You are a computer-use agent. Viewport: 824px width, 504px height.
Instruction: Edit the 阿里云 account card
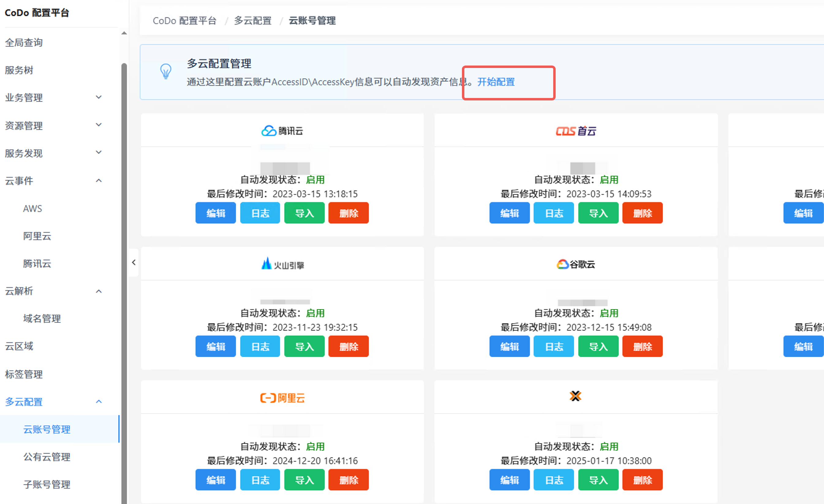[216, 480]
